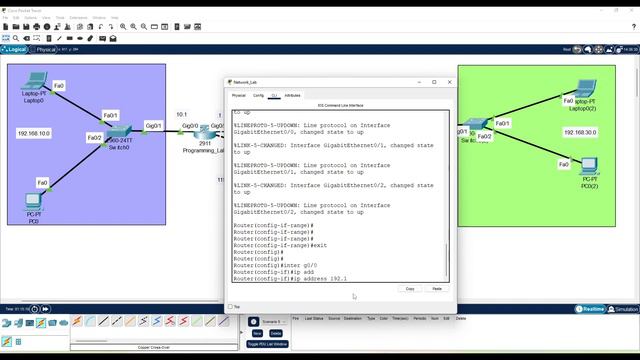Select the Network Devices category icon

tap(7, 323)
